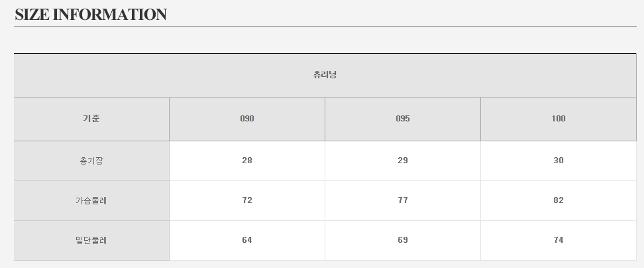Screen dimensions: 644x268
Task: Click the 총기장 row label
Action: tap(91, 161)
